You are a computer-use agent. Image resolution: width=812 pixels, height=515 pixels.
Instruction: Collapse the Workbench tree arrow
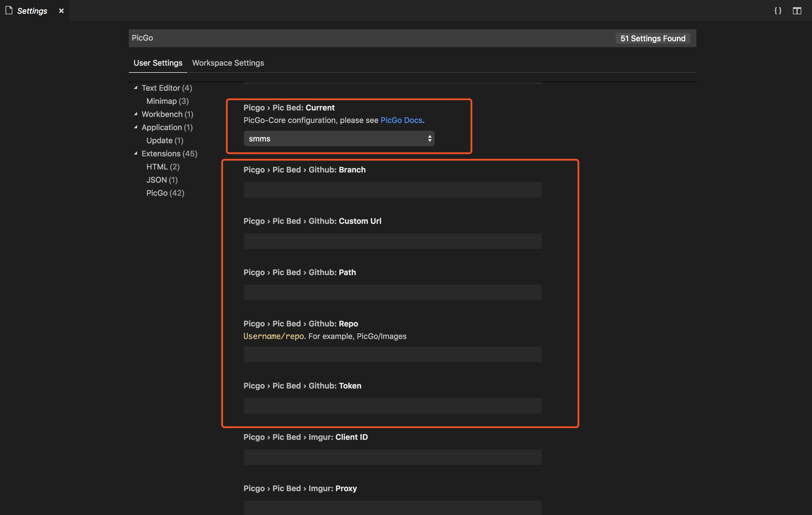click(136, 114)
